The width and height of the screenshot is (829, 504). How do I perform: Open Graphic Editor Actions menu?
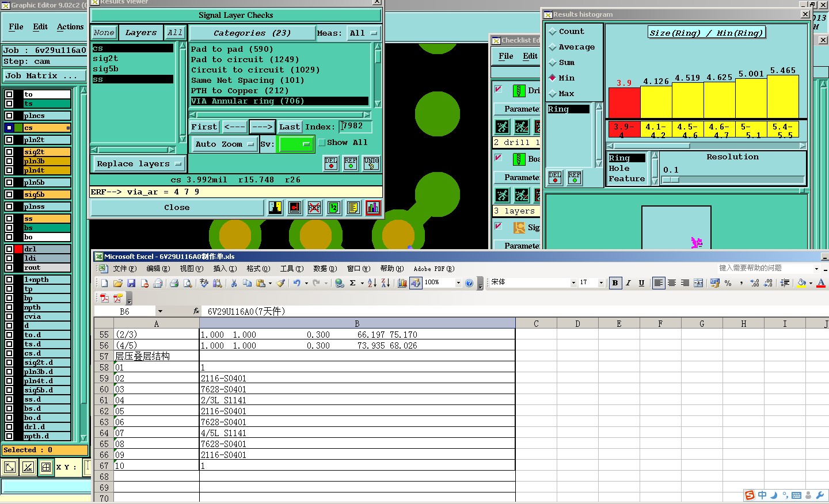[x=70, y=26]
